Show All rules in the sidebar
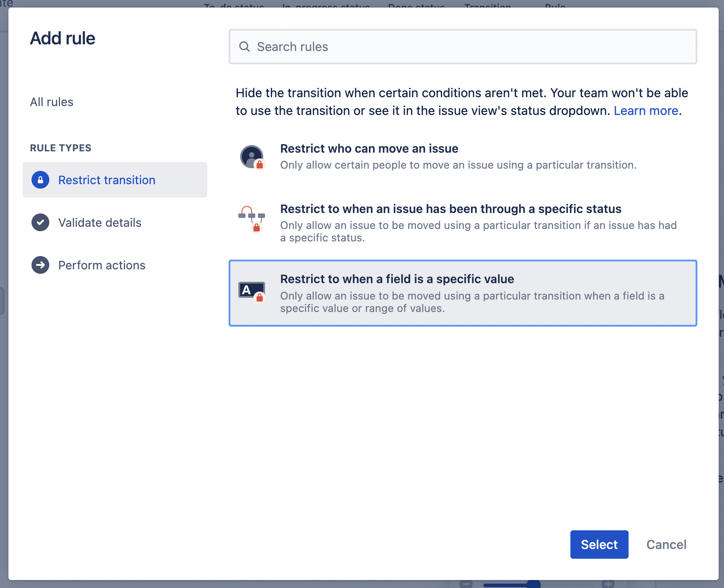The height and width of the screenshot is (588, 724). [51, 102]
